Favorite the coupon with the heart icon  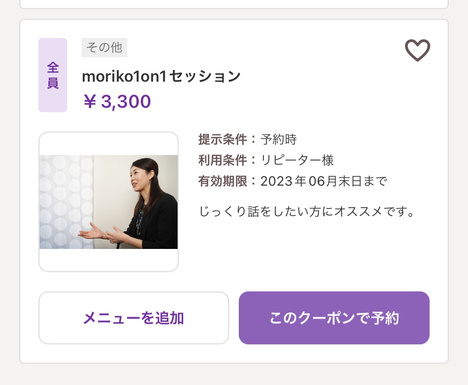click(417, 50)
